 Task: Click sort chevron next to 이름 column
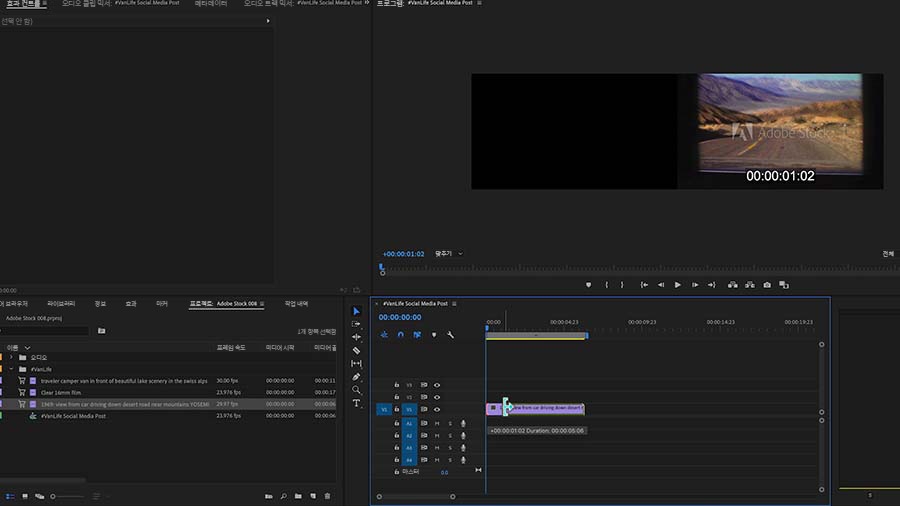click(27, 348)
